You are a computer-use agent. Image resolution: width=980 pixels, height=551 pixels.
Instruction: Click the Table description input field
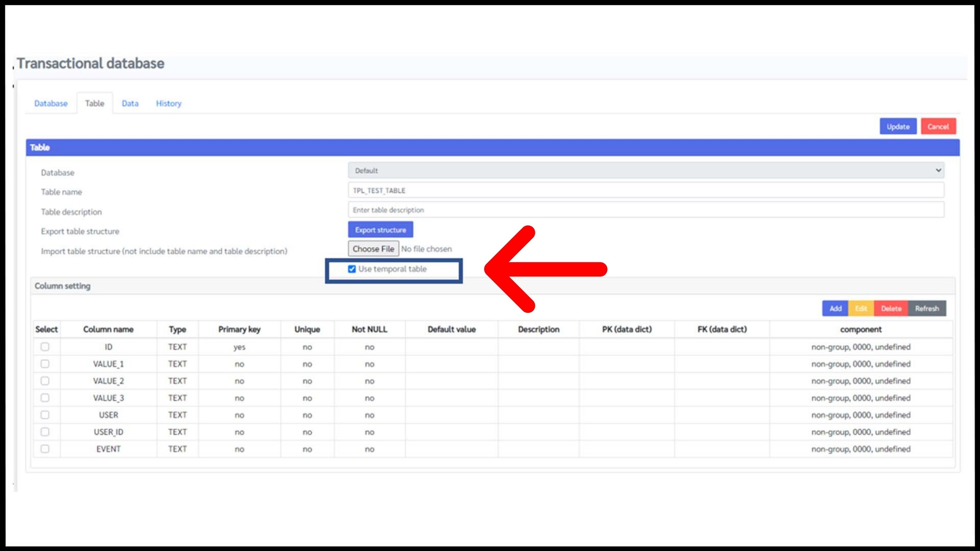point(646,210)
